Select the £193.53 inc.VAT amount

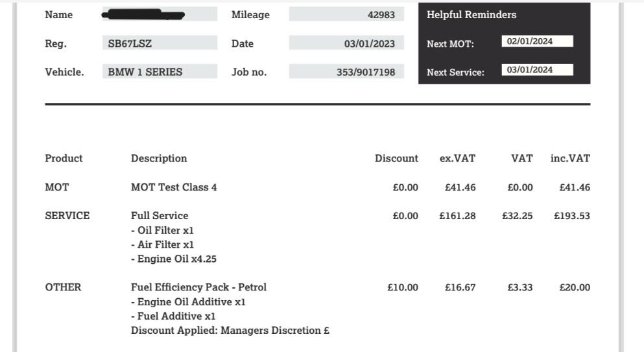572,216
